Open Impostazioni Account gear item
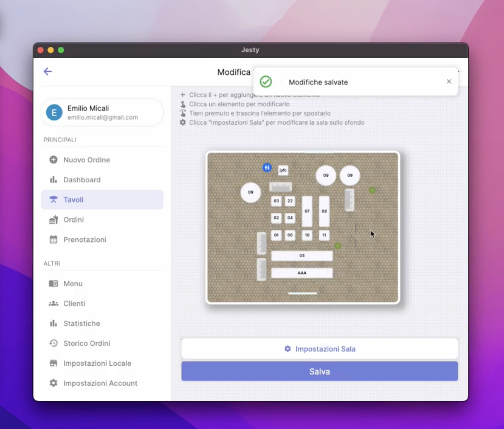 point(100,383)
